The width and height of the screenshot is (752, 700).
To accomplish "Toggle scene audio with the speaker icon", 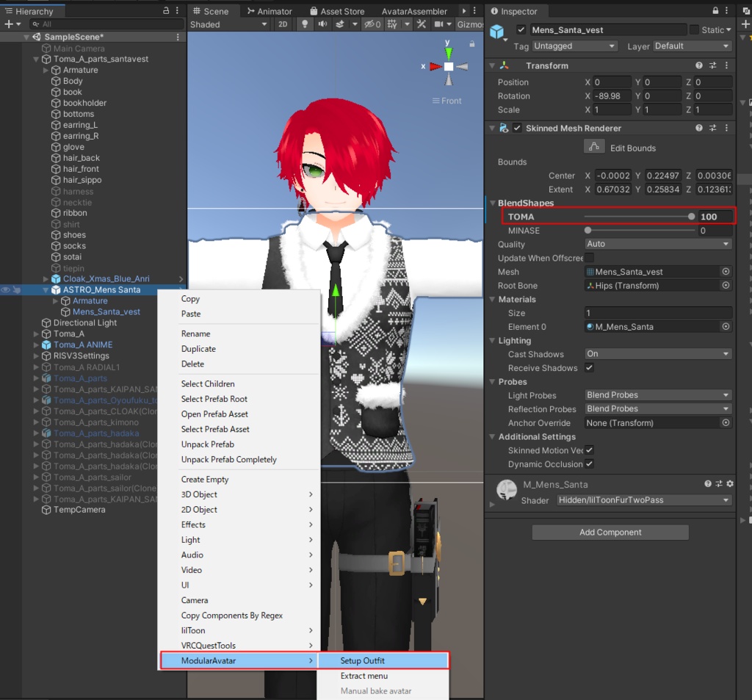I will coord(322,24).
